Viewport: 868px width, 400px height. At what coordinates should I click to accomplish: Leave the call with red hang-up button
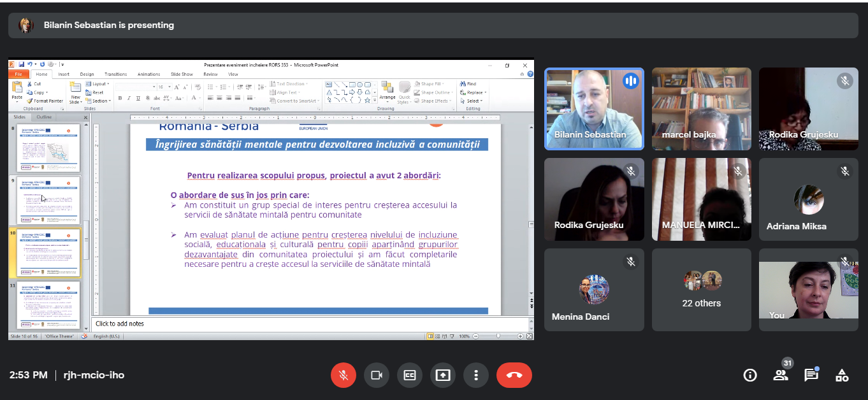click(x=514, y=375)
